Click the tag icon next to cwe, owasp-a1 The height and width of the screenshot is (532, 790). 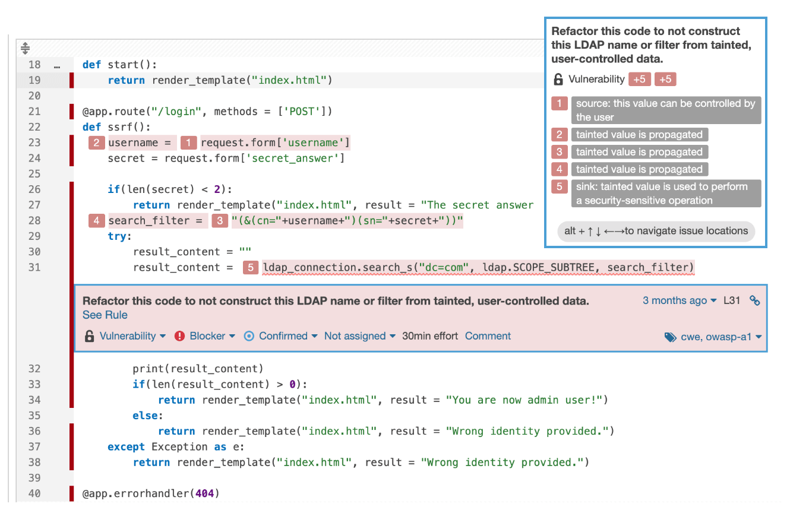click(x=670, y=337)
